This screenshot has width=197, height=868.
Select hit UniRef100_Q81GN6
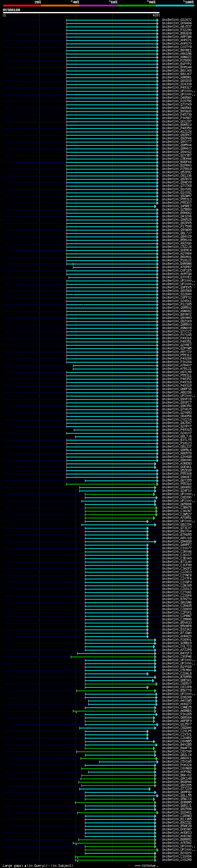click(x=177, y=602)
